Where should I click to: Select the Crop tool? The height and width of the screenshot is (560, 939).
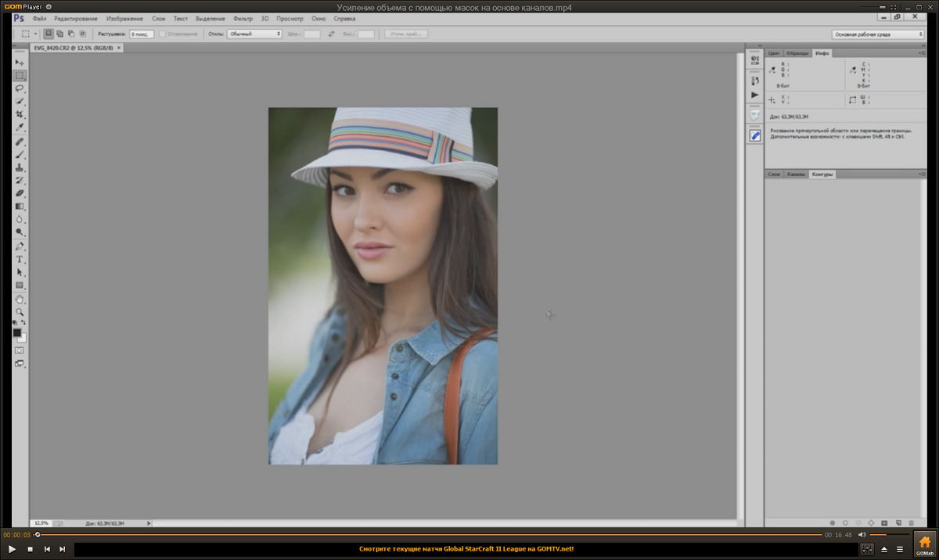coord(20,114)
